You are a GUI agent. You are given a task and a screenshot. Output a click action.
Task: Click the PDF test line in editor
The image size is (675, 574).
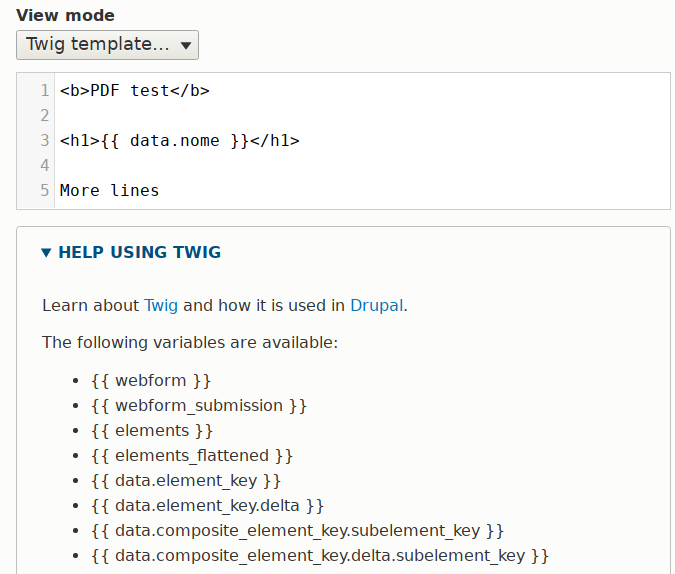tap(134, 91)
